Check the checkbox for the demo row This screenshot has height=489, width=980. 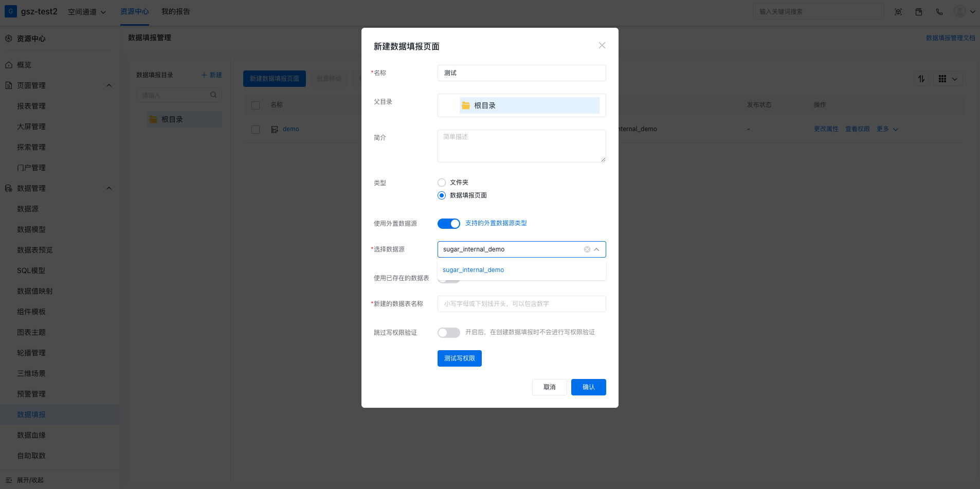pos(256,130)
